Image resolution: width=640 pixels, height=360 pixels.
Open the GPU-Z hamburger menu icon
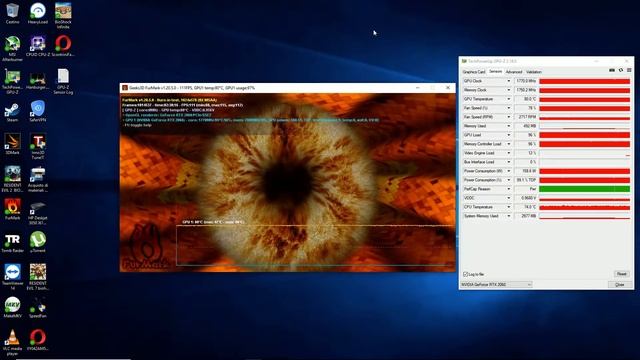coord(629,71)
